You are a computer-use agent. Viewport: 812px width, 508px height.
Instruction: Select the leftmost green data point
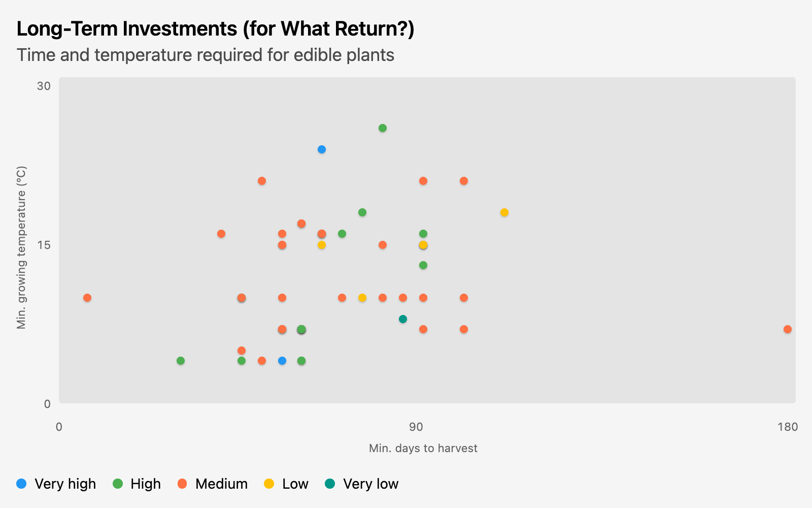point(181,361)
